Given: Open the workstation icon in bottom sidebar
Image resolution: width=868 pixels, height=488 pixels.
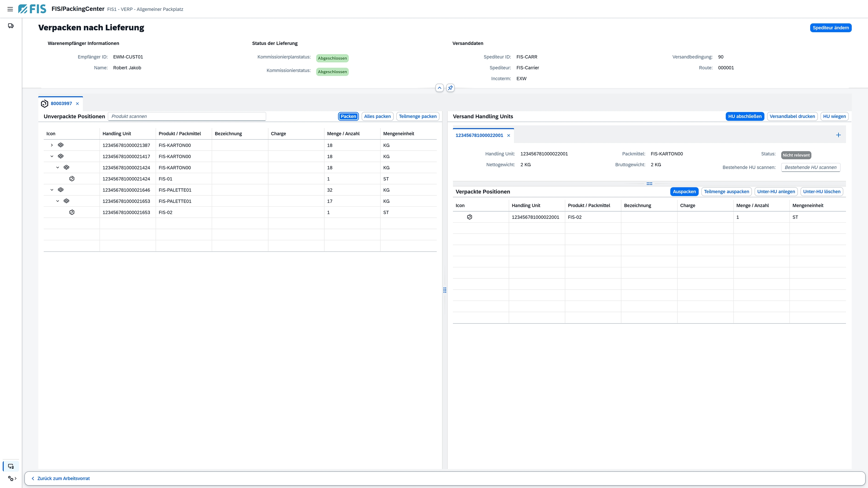Looking at the screenshot, I should coord(11,466).
